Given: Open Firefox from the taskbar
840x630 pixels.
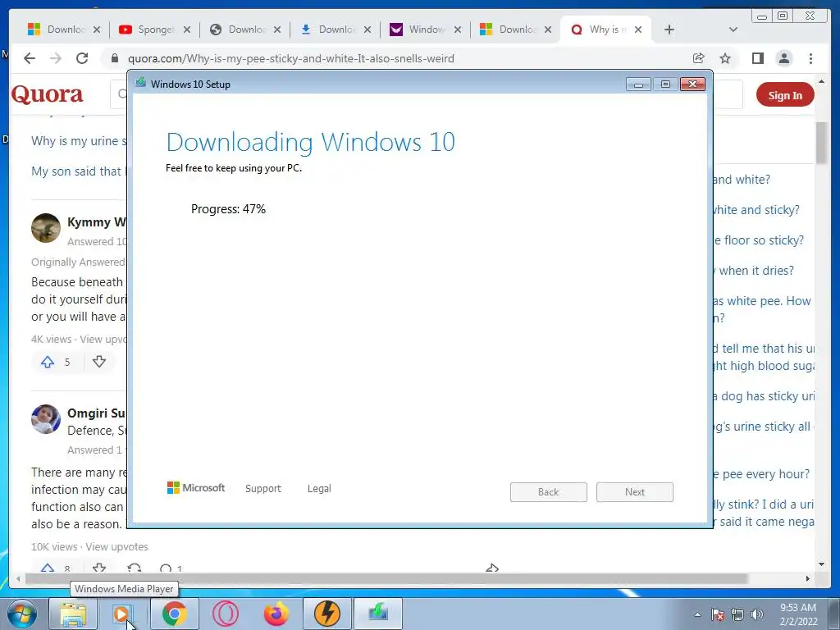Looking at the screenshot, I should [276, 614].
